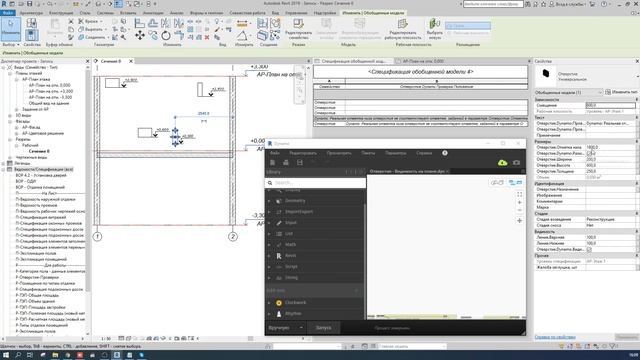Click the Save icon in Dynamo toolbar
This screenshot has height=360, width=640.
[300, 162]
